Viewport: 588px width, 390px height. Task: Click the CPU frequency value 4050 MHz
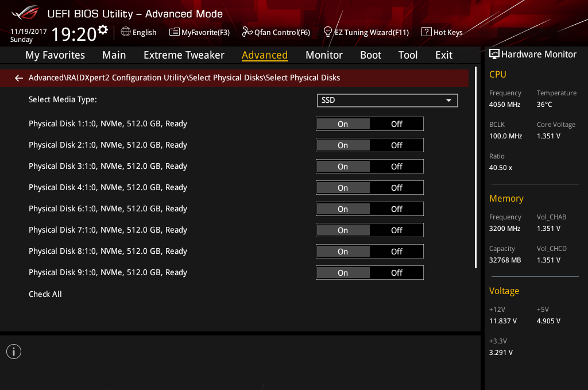pos(504,105)
